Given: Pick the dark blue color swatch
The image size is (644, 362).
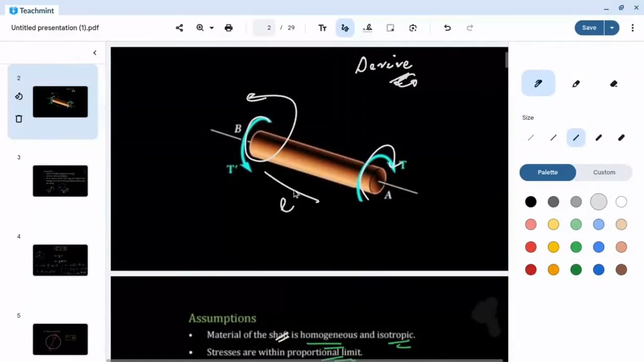Looking at the screenshot, I should (x=599, y=269).
